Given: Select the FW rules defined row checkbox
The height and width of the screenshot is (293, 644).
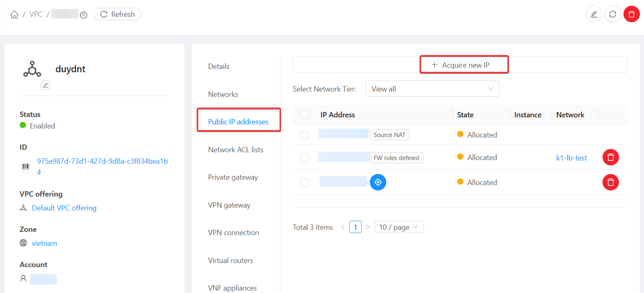Looking at the screenshot, I should point(305,158).
